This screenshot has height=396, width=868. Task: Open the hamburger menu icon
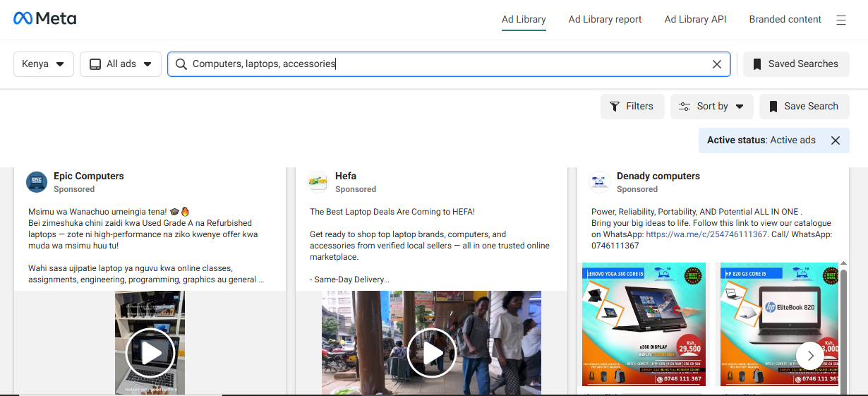pyautogui.click(x=841, y=20)
